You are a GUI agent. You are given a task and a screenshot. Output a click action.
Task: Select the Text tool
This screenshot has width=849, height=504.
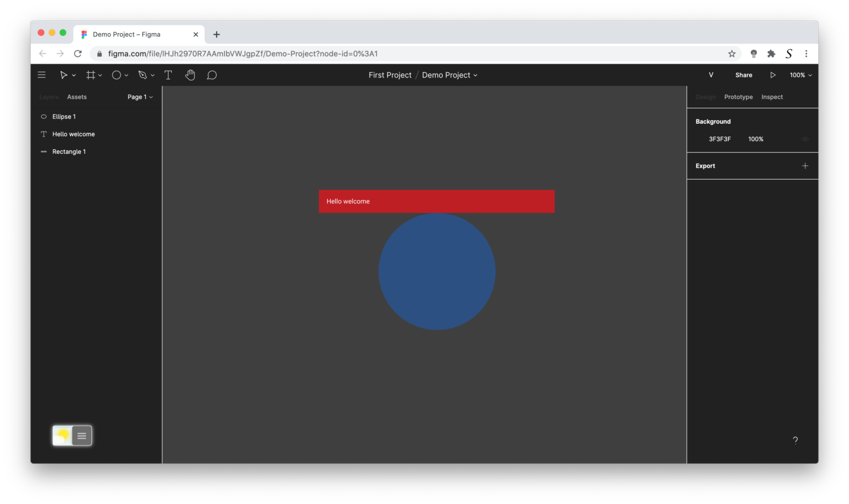click(x=168, y=75)
